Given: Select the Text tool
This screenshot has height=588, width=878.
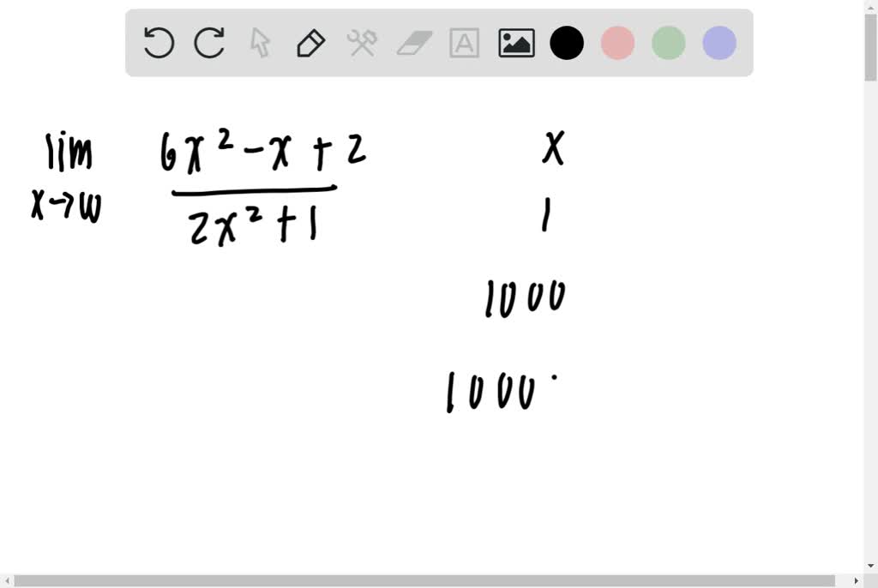Looking at the screenshot, I should pyautogui.click(x=464, y=42).
